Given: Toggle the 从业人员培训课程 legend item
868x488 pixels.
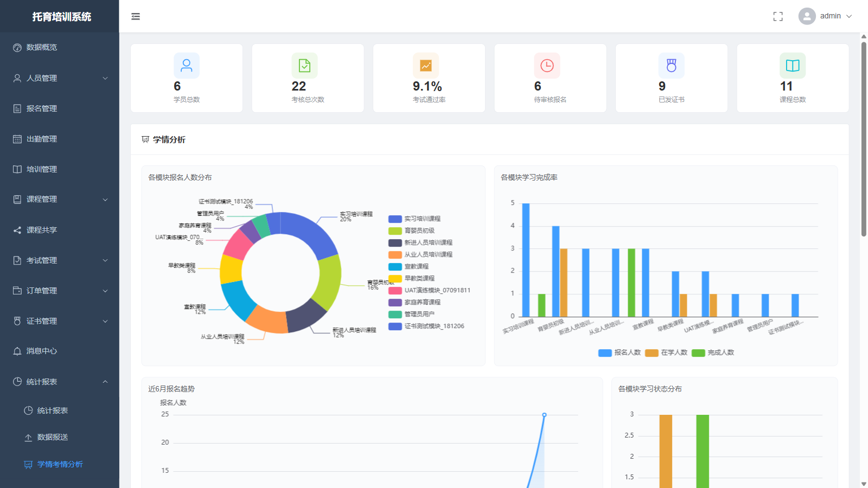Looking at the screenshot, I should (420, 255).
